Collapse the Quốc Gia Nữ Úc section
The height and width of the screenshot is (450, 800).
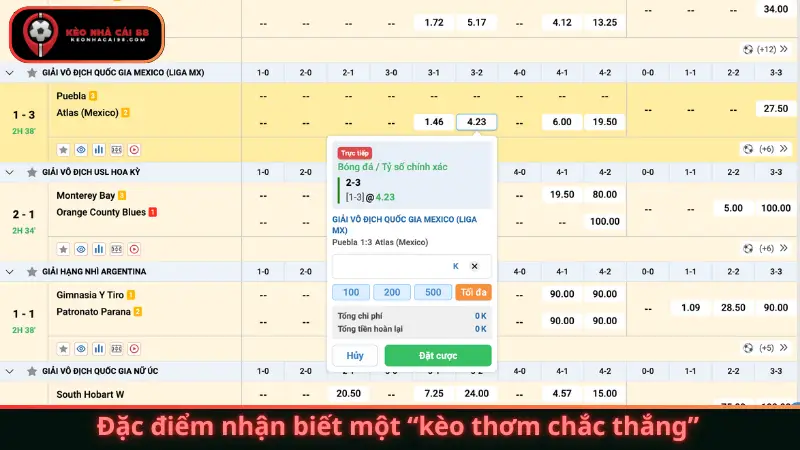point(10,371)
